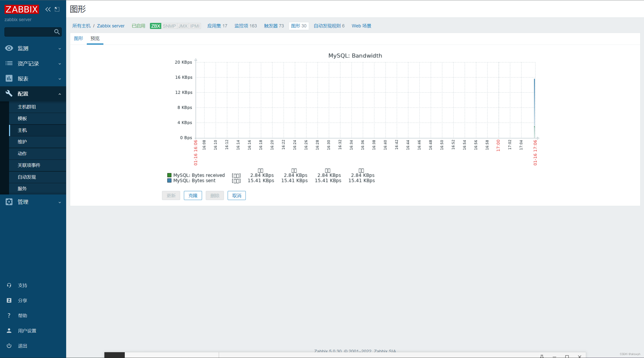Click the SNMP availability badge
Viewport: 644px width, 358px height.
pyautogui.click(x=169, y=26)
